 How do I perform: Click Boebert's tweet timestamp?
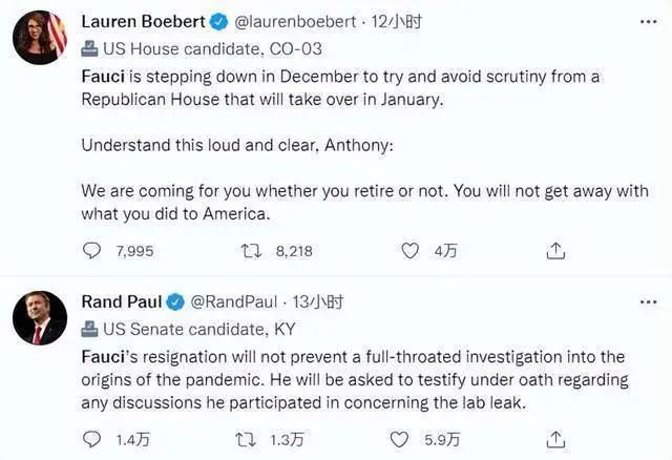(382, 23)
